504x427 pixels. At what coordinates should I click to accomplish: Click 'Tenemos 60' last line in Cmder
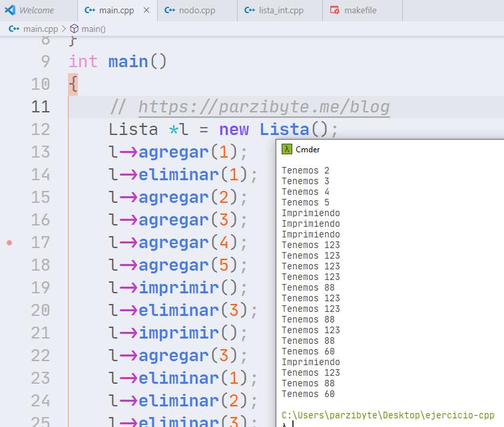(308, 394)
